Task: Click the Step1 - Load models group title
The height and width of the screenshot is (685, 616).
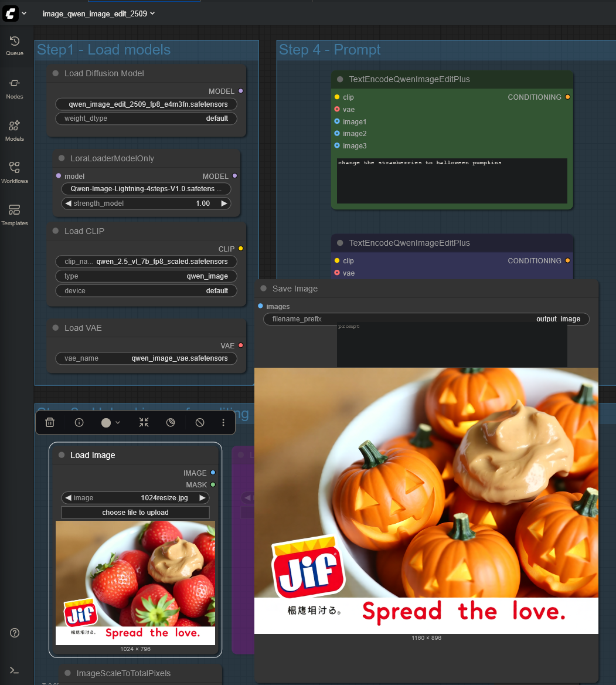Action: click(104, 49)
